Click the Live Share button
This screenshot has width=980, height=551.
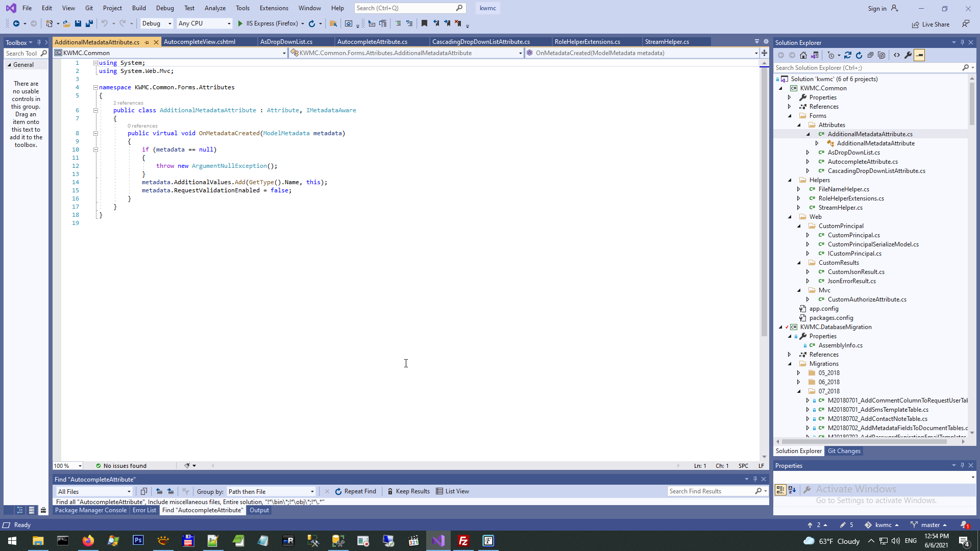[x=930, y=24]
